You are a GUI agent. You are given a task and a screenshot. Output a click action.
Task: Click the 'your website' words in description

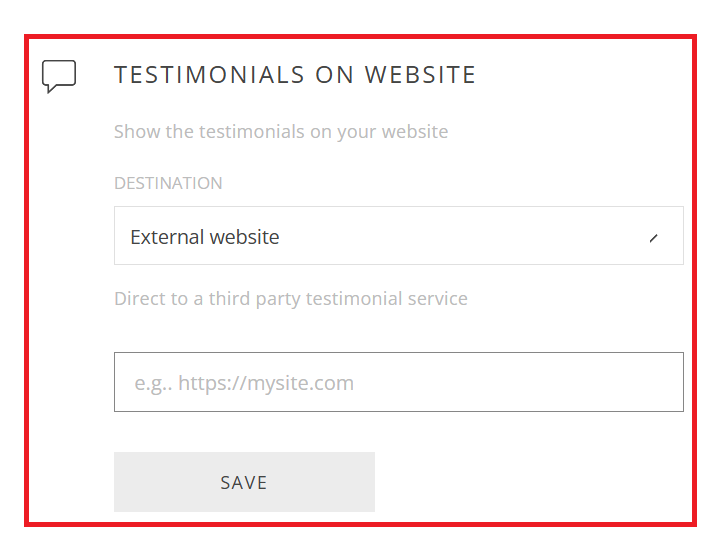click(x=393, y=132)
